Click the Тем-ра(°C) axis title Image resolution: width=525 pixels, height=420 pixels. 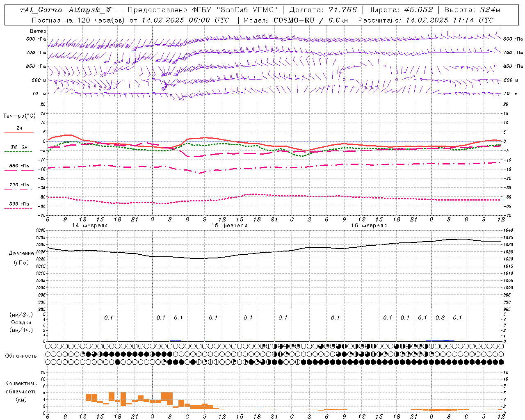[19, 116]
